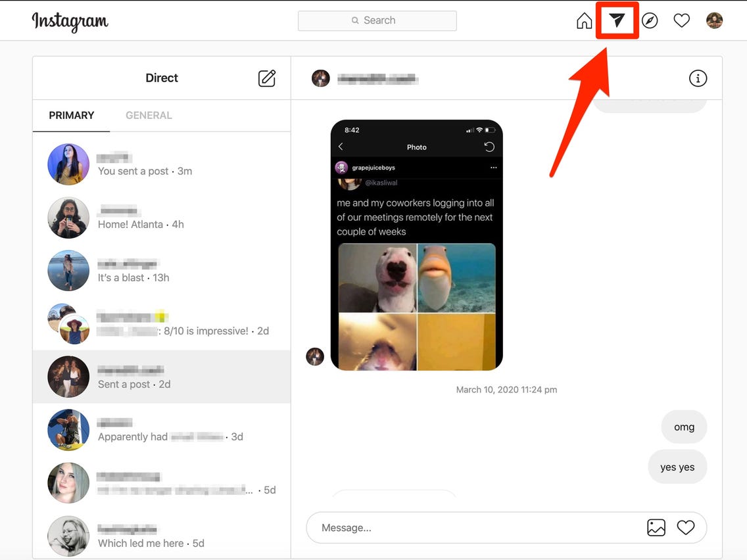Send a heart from message box
The height and width of the screenshot is (560, 747).
point(686,528)
